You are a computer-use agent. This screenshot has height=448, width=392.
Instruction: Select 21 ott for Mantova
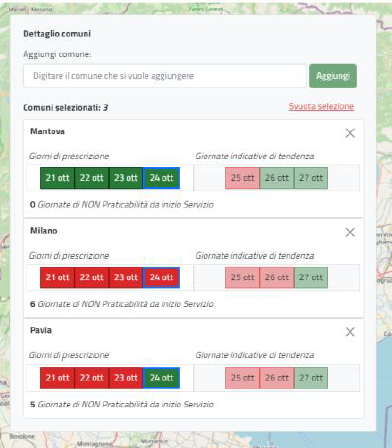57,178
